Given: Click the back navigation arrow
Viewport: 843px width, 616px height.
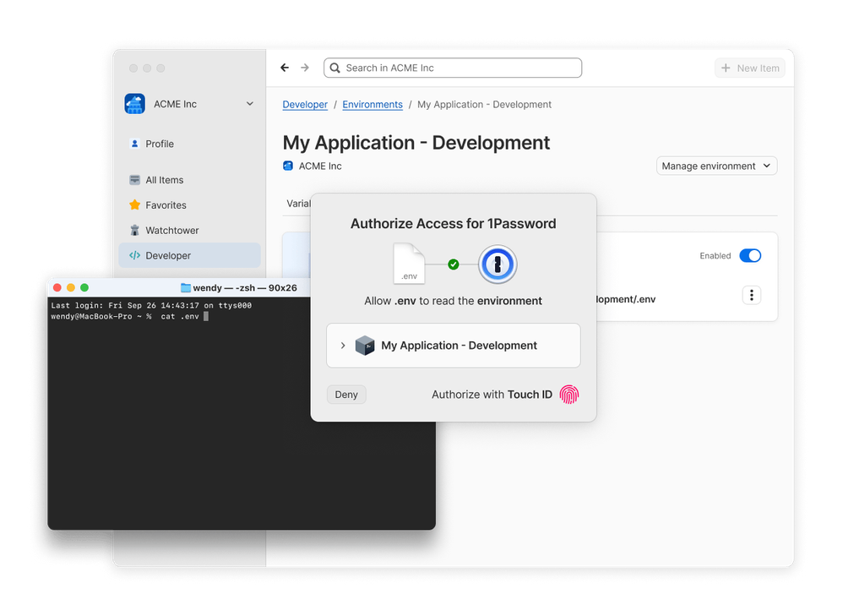Looking at the screenshot, I should tap(285, 68).
